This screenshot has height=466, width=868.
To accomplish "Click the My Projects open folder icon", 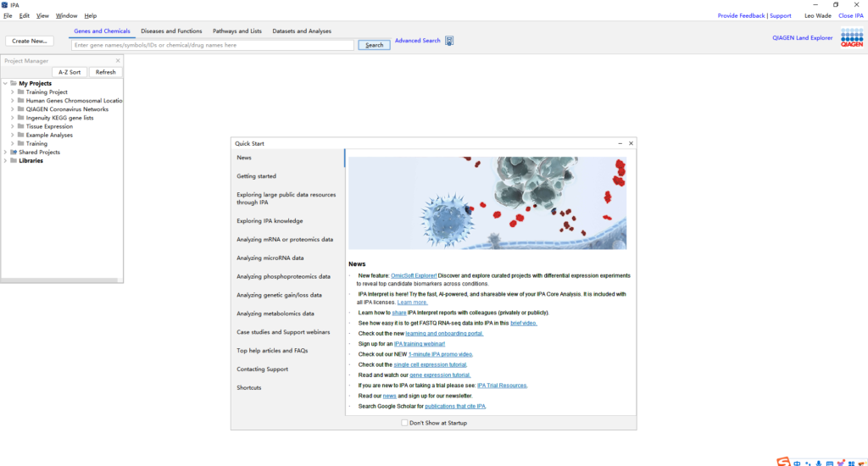I will point(14,84).
